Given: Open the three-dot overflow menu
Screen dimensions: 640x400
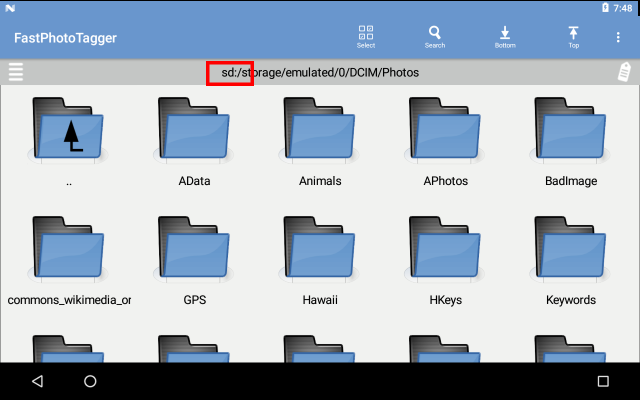Looking at the screenshot, I should point(618,37).
